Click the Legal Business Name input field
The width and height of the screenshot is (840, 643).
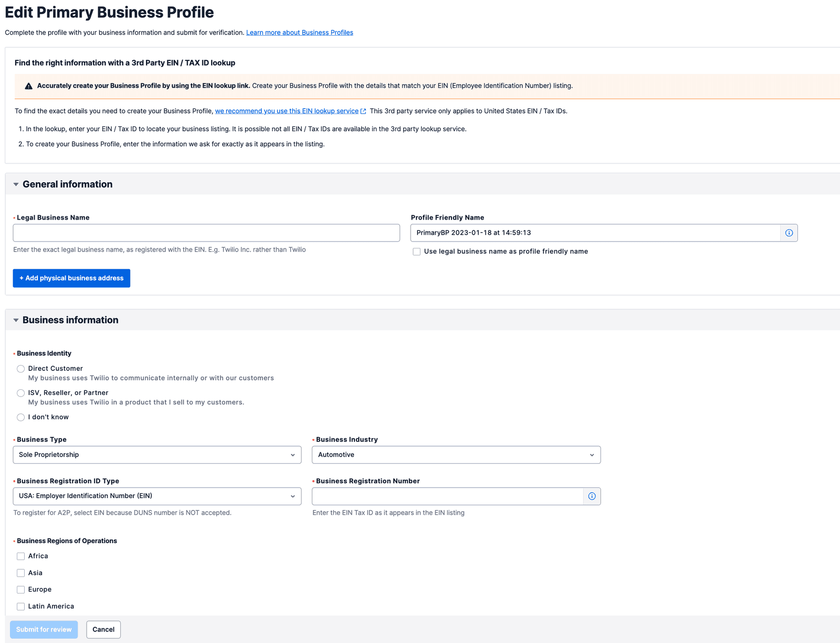tap(206, 233)
